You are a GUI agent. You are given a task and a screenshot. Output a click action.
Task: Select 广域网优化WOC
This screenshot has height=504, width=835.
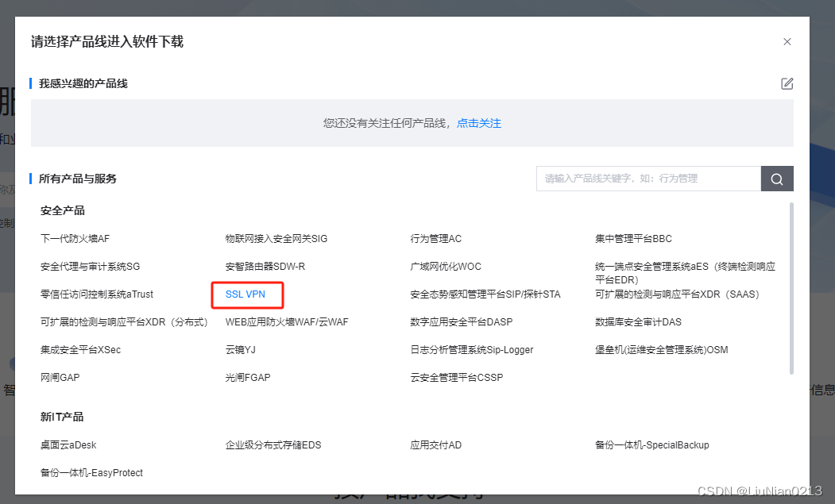coord(446,267)
